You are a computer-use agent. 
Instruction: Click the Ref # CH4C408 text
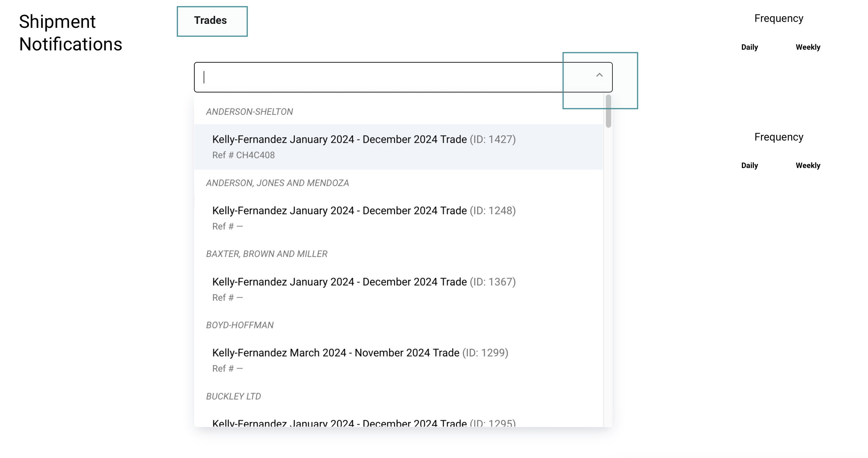(x=243, y=155)
